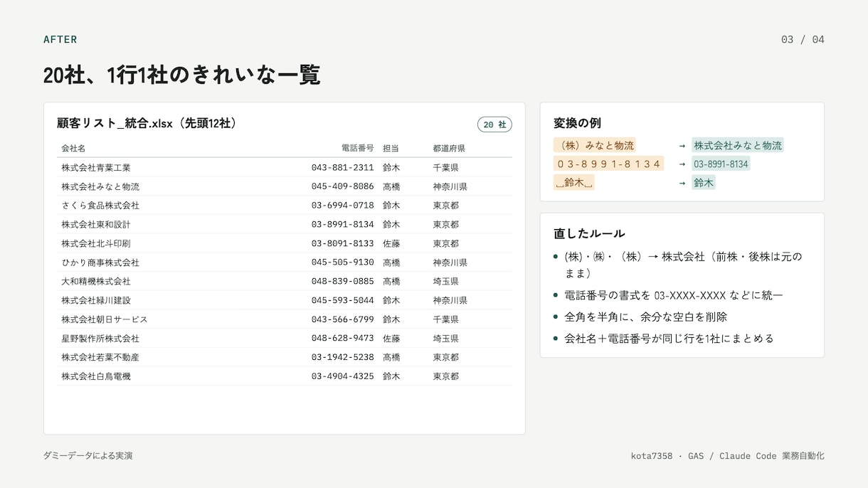Screen dimensions: 868x488
Task: Click phone number 048-839-0885
Action: pos(342,282)
